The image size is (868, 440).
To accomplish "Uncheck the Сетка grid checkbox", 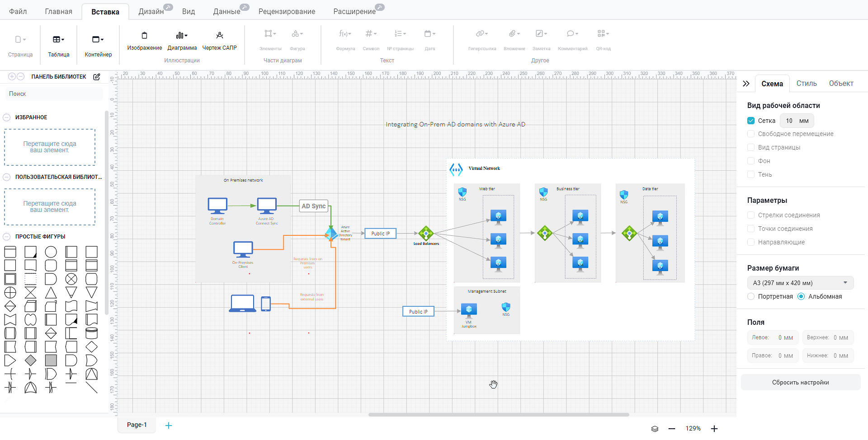I will tap(751, 121).
